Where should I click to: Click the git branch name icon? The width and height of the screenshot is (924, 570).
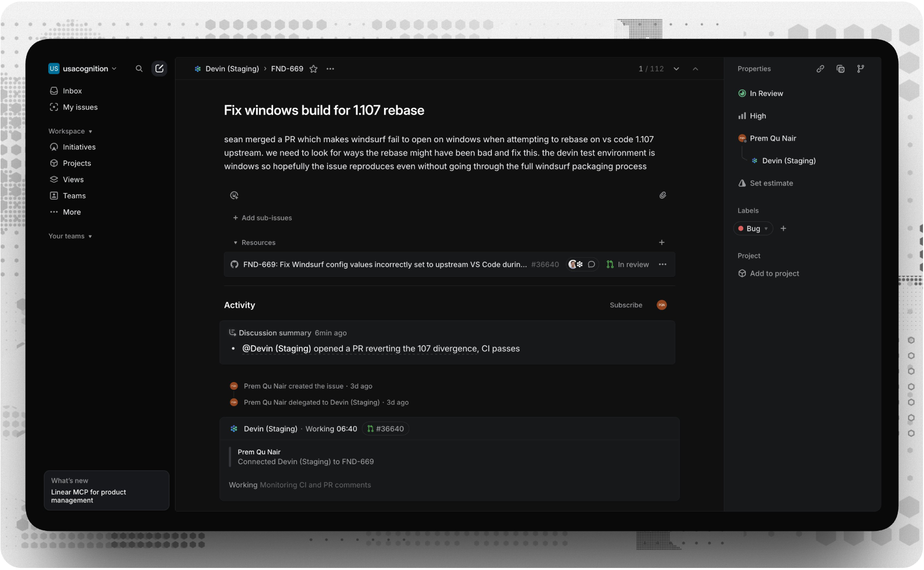pyautogui.click(x=860, y=69)
